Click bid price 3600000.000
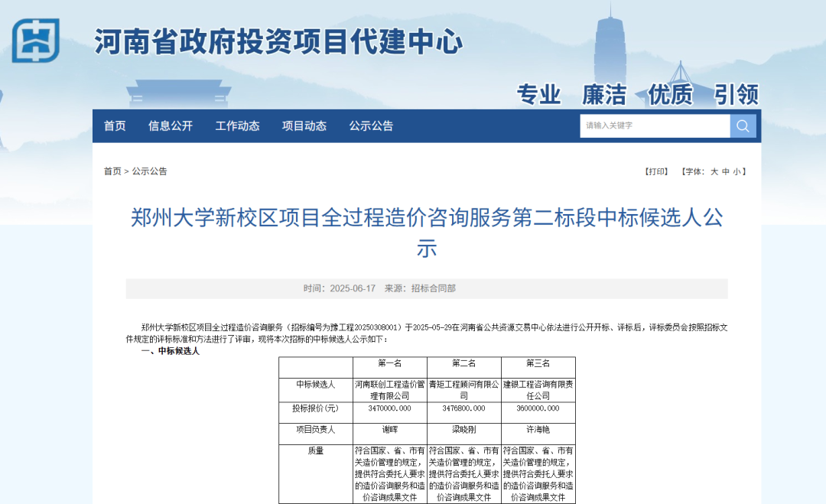826x504 pixels. 538,408
